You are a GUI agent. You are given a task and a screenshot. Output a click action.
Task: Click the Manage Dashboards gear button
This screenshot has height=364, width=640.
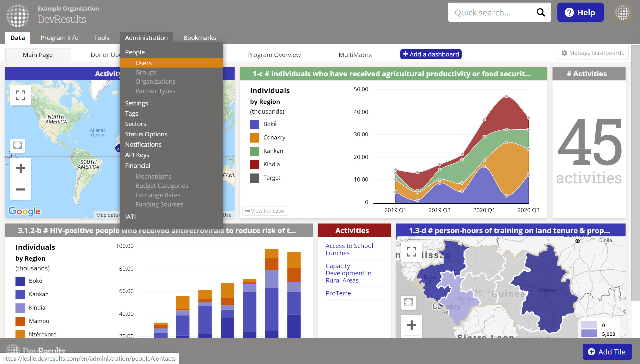(x=593, y=53)
